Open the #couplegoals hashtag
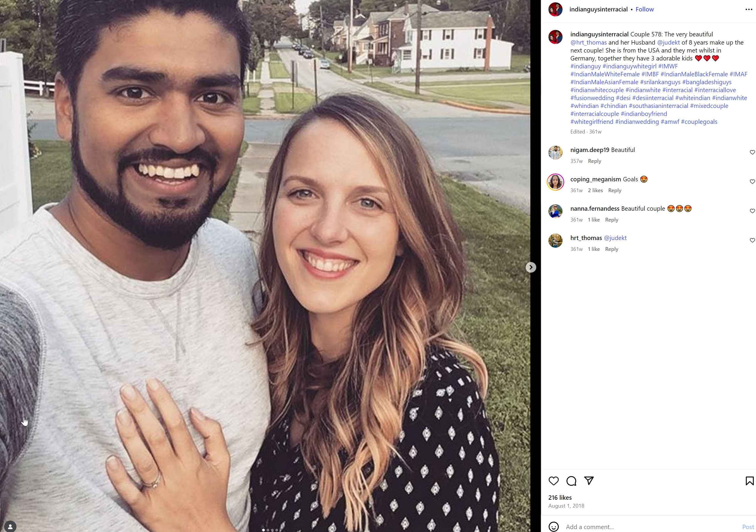Image resolution: width=756 pixels, height=532 pixels. coord(699,122)
